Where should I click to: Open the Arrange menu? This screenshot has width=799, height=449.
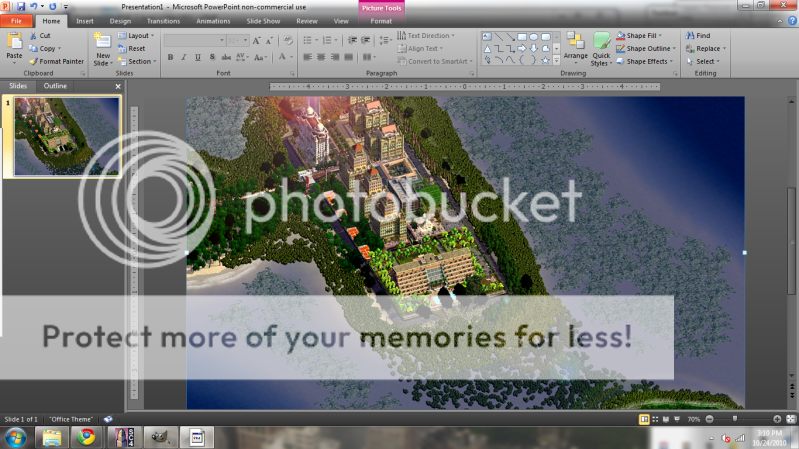coord(576,49)
